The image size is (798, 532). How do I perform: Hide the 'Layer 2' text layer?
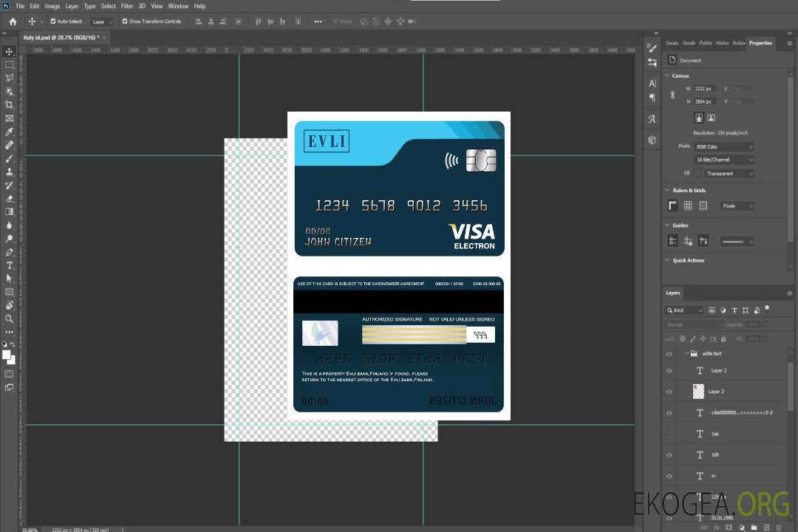669,371
